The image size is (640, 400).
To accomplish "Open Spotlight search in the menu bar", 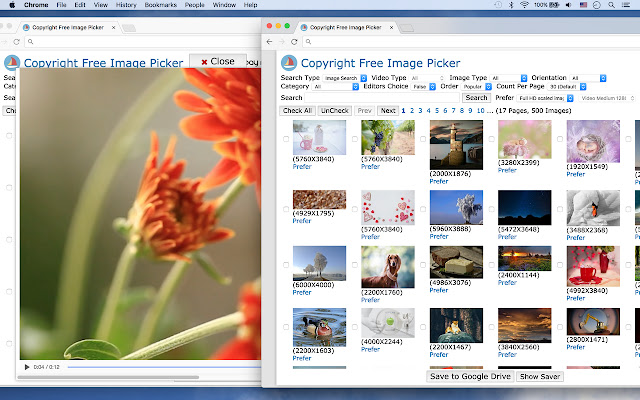I will [x=611, y=5].
